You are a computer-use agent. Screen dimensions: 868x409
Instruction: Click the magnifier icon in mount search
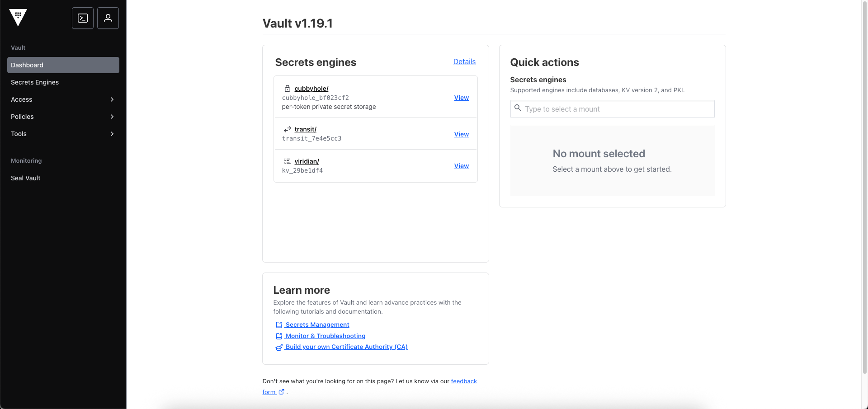click(518, 108)
